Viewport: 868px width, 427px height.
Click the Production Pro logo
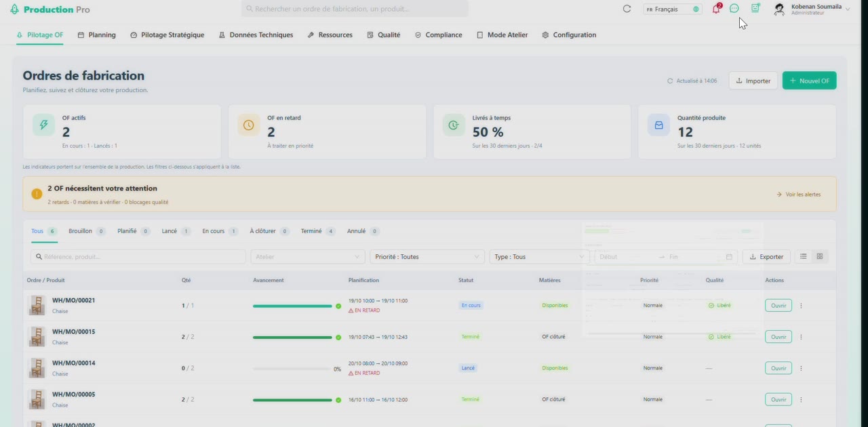click(50, 9)
